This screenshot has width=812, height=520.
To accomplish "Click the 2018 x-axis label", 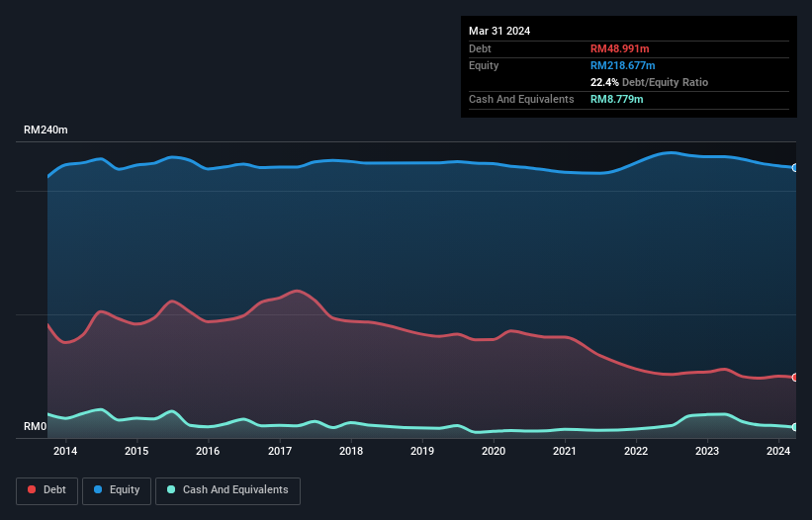I will coord(351,451).
